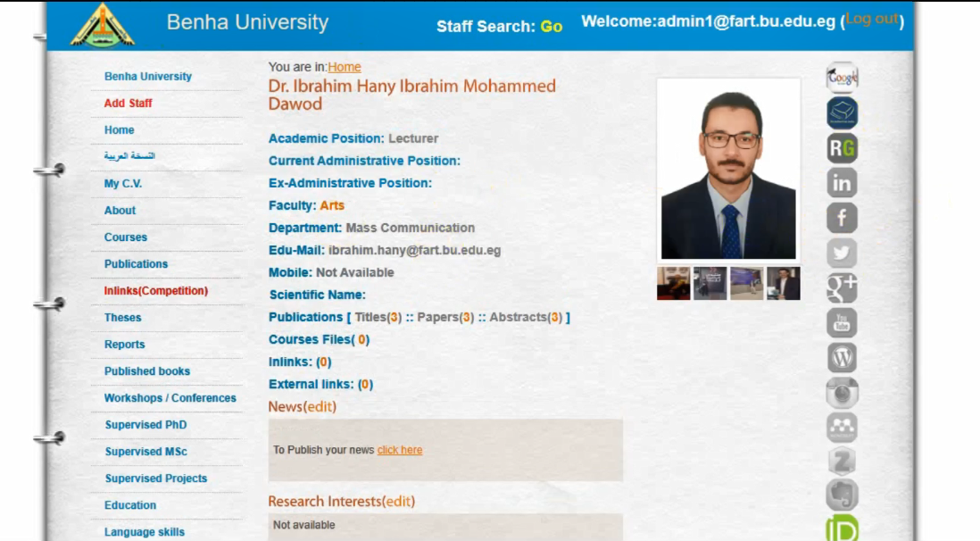Open Published books in the sidebar
This screenshot has width=980, height=541.
click(x=147, y=371)
